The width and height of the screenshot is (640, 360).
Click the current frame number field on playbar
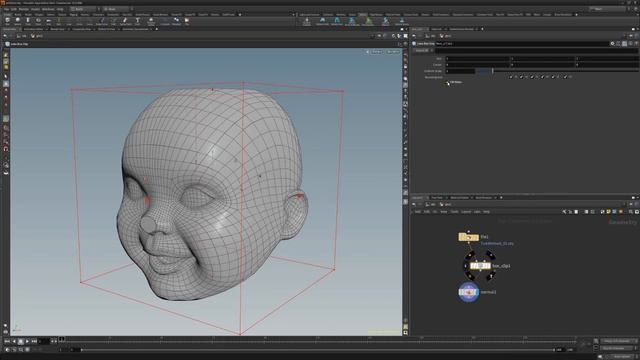(x=44, y=341)
